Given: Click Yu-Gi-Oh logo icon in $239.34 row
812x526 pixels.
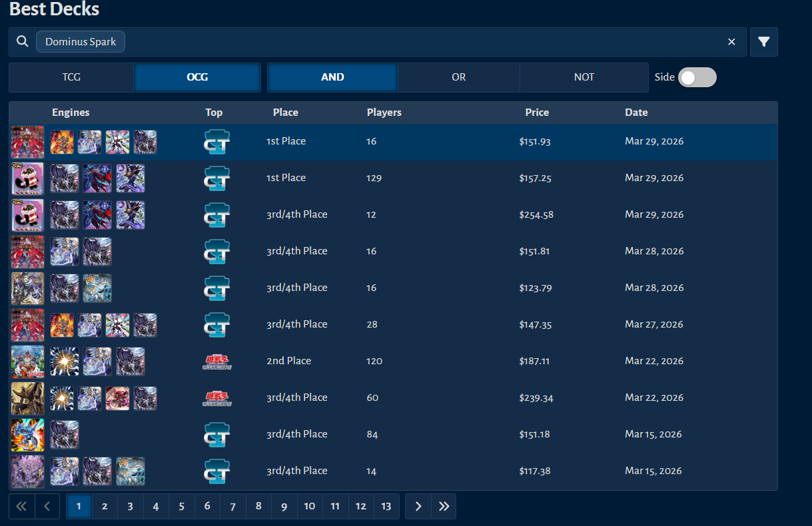Looking at the screenshot, I should pyautogui.click(x=216, y=398).
